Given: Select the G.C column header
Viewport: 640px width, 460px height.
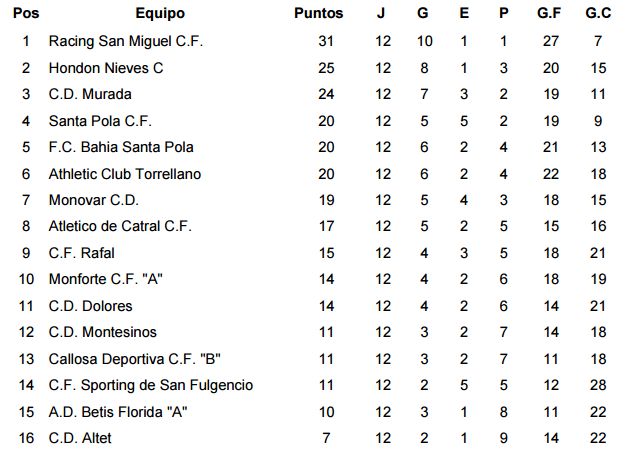Looking at the screenshot, I should [599, 14].
